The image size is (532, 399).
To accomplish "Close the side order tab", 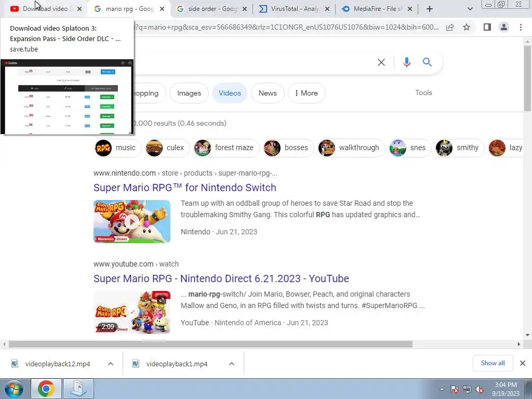I will [x=245, y=9].
